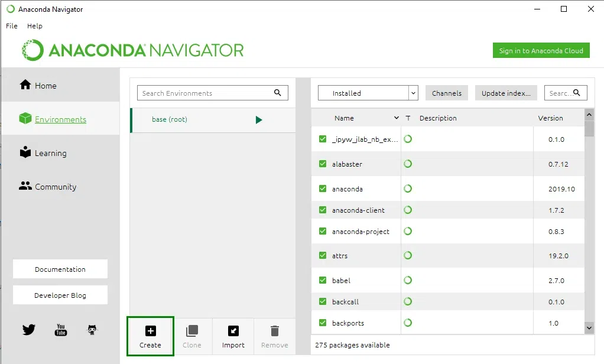604x364 pixels.
Task: Uncheck the backcall package checkbox
Action: [323, 301]
